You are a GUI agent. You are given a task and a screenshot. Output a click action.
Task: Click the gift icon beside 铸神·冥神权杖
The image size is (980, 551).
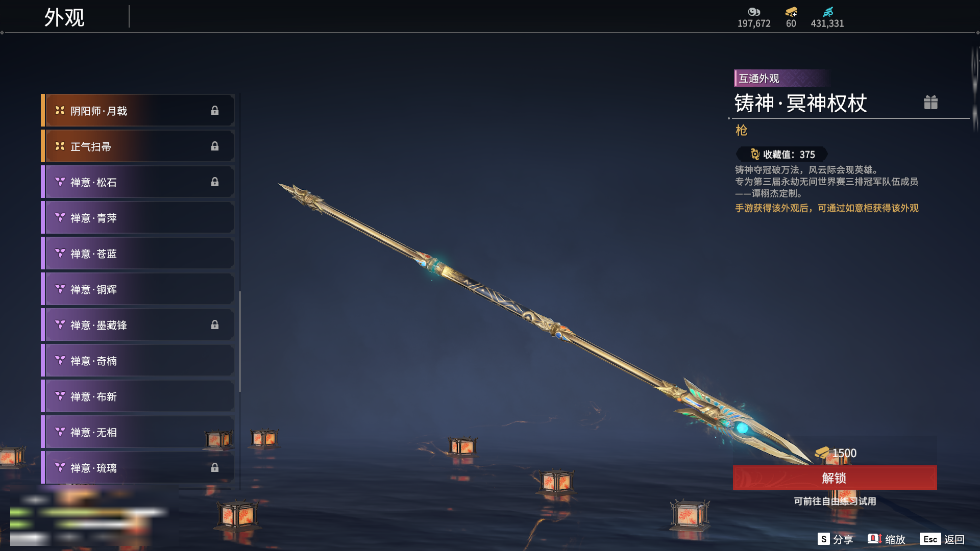tap(930, 103)
